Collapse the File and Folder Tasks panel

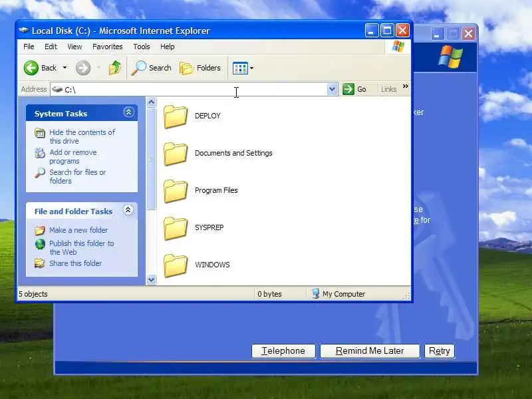[128, 210]
